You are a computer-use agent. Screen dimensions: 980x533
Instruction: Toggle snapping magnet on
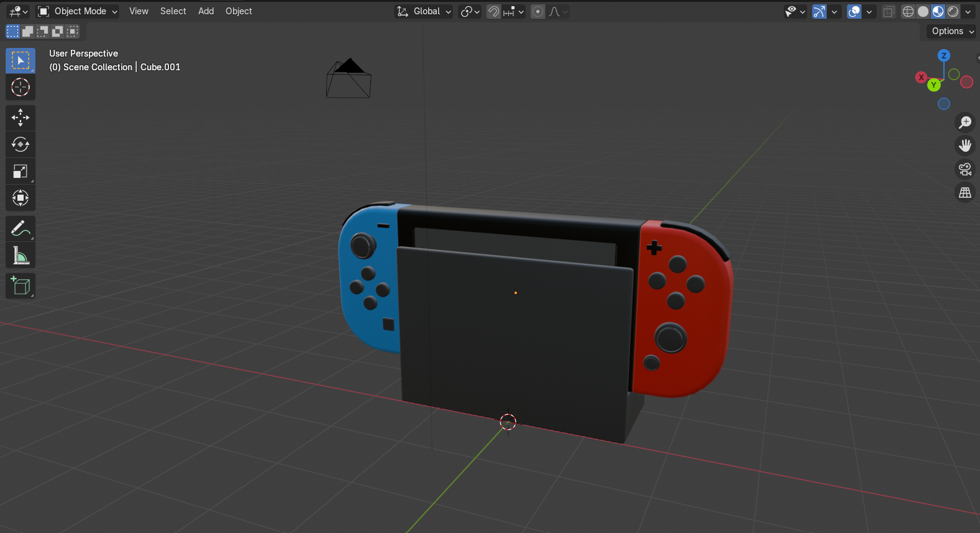(x=493, y=11)
